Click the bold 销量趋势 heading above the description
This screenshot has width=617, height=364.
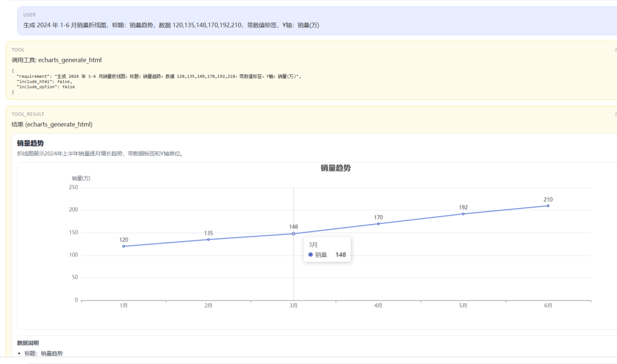(x=30, y=143)
